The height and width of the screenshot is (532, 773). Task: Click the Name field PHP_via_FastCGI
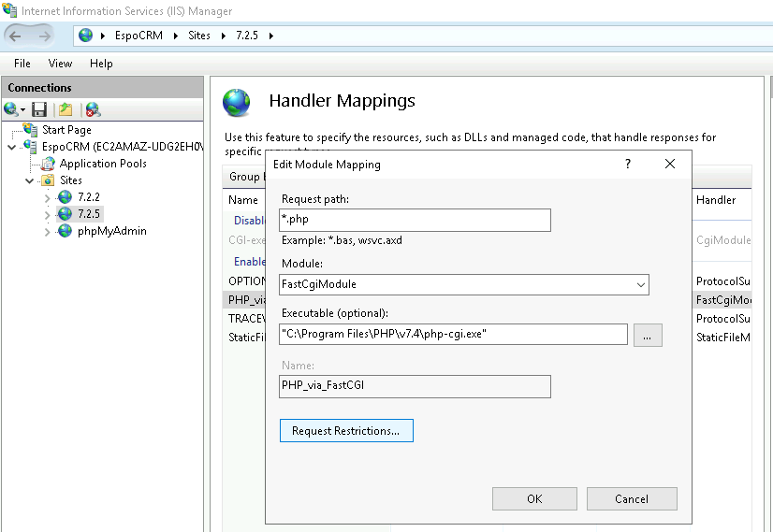point(415,386)
